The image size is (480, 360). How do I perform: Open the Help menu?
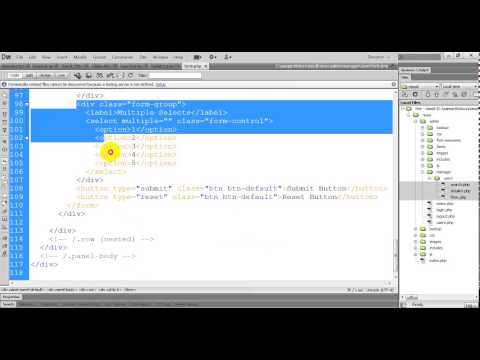pos(179,57)
